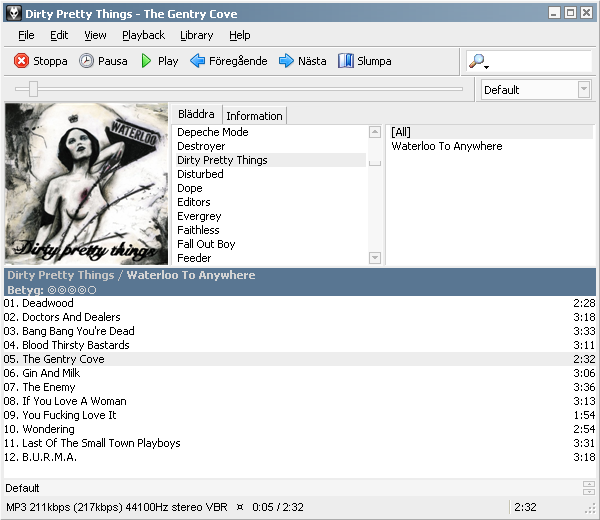The image size is (600, 520).
Task: Click the magnifier search icon
Action: tap(477, 61)
